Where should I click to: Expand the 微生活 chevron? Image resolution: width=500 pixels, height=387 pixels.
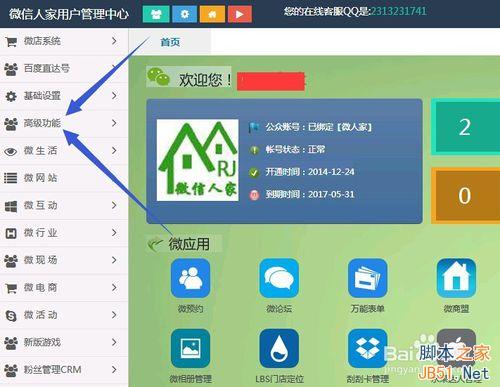[x=114, y=150]
